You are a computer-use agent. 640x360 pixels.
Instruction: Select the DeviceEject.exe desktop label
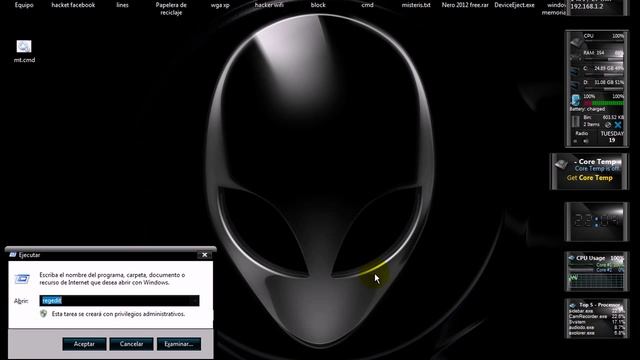tap(514, 5)
